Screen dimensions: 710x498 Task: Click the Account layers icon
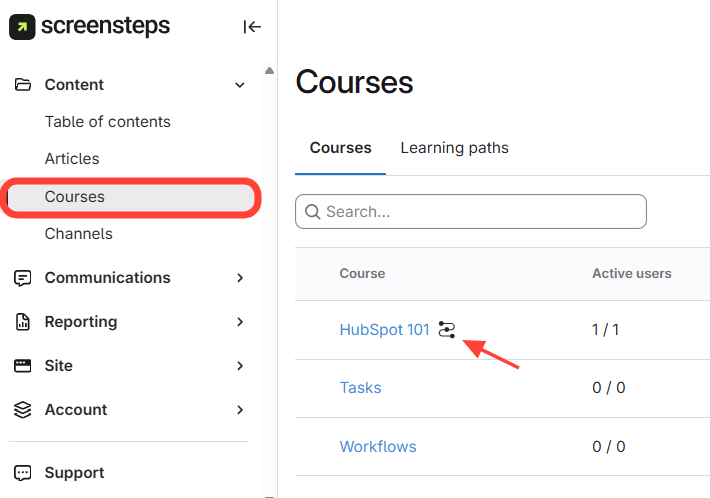click(x=23, y=410)
